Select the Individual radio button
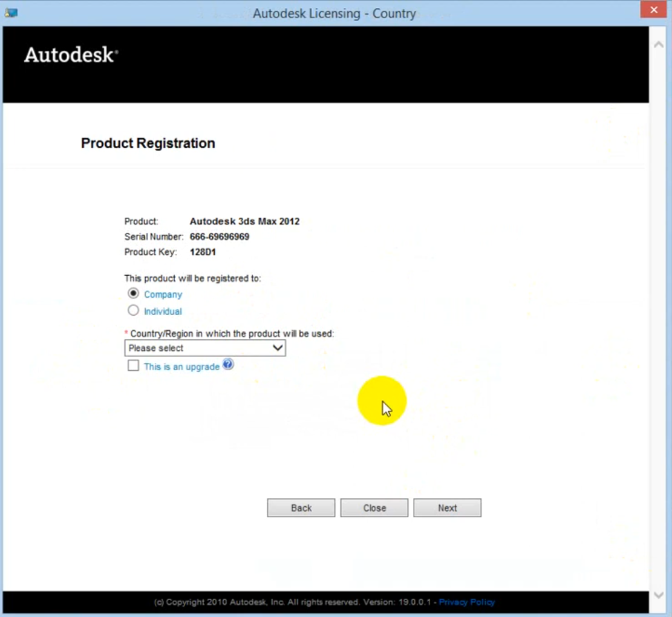Screen dimensions: 672x617 [x=133, y=310]
